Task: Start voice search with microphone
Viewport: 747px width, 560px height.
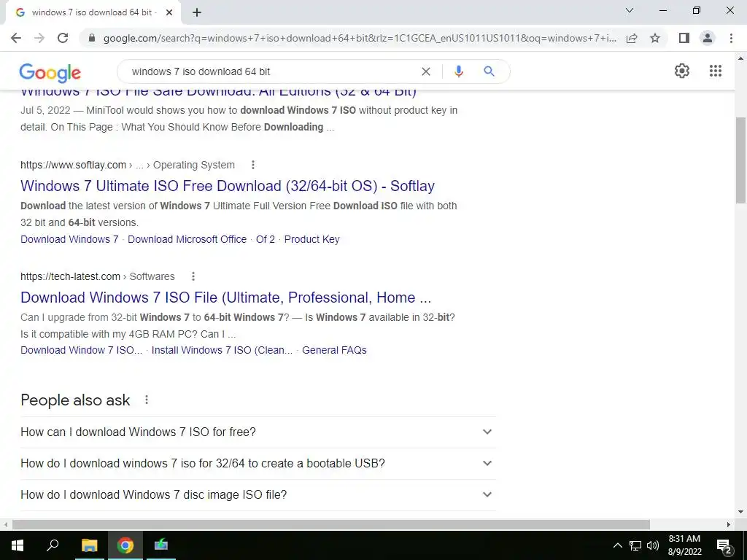Action: 458,71
